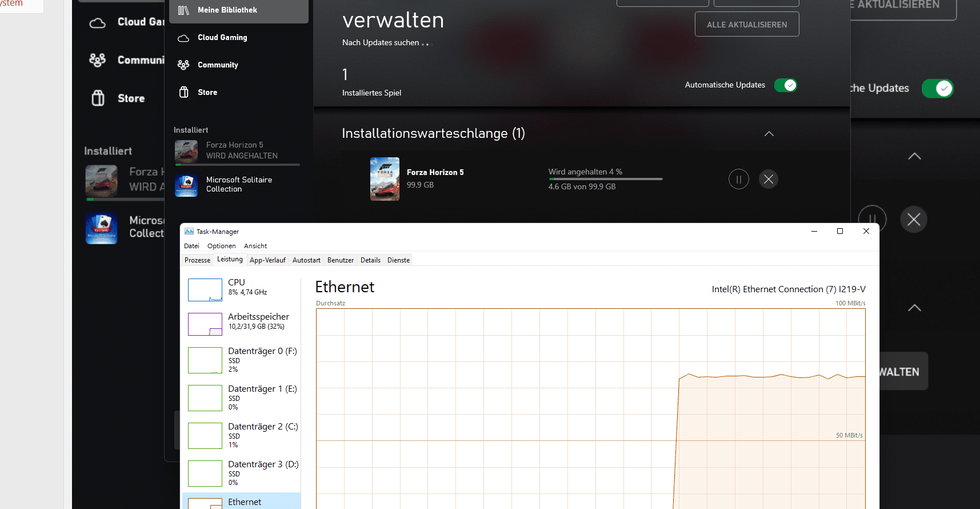The height and width of the screenshot is (509, 980).
Task: Select Ethernet entry in performance list
Action: pos(241,502)
